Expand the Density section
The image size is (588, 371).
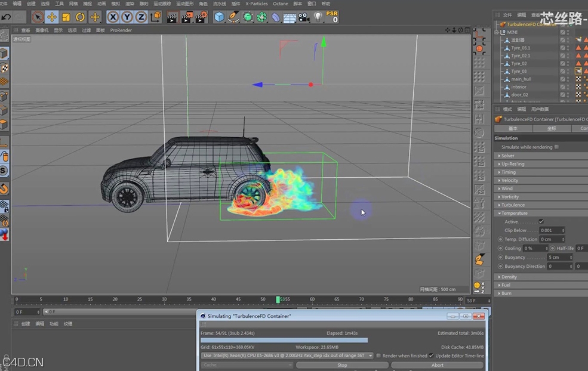coord(498,276)
